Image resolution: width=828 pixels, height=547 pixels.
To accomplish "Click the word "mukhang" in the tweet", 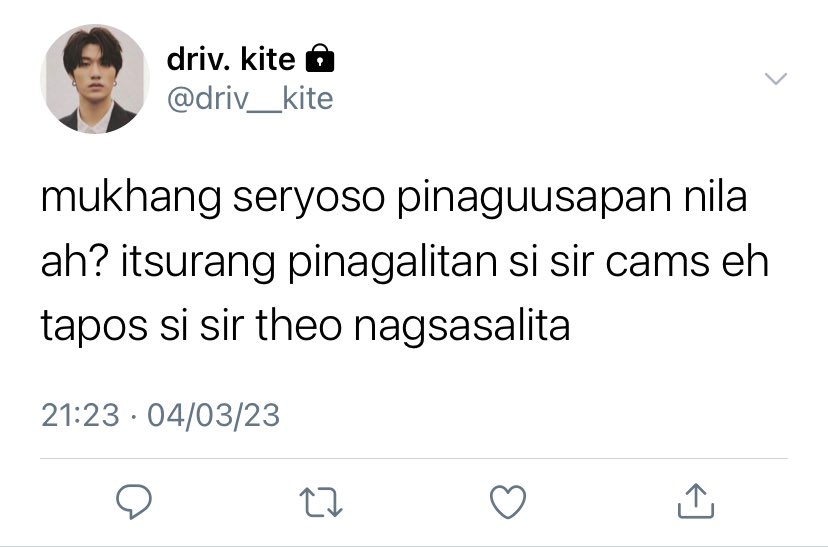I will click(x=131, y=199).
